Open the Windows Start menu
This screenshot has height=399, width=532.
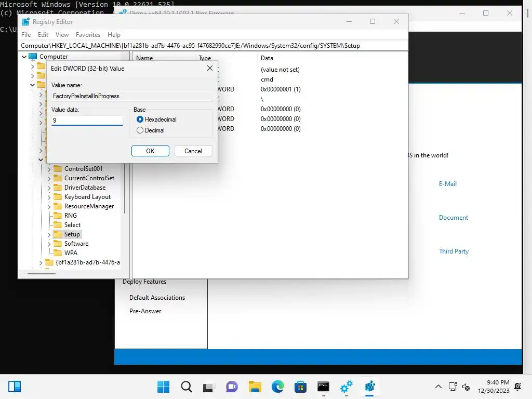pos(163,387)
